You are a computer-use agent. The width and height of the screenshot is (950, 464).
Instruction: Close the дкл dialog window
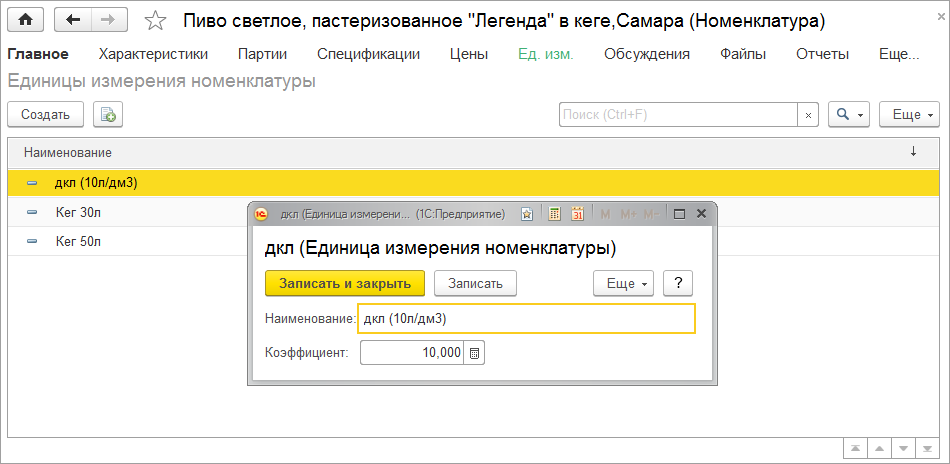click(x=702, y=214)
